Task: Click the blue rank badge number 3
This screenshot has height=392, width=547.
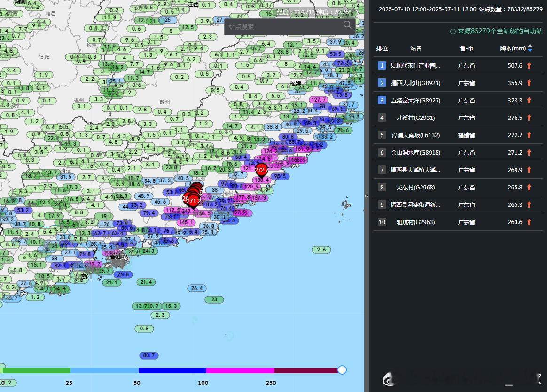Action: click(382, 101)
